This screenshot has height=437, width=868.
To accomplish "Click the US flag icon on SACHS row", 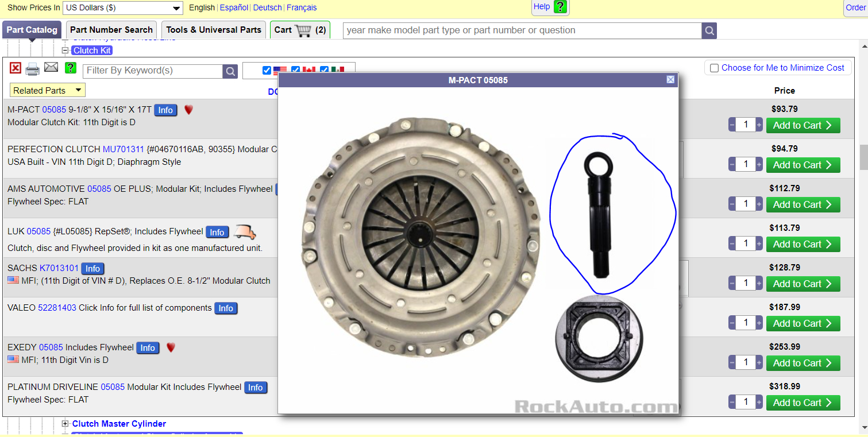I will point(13,280).
